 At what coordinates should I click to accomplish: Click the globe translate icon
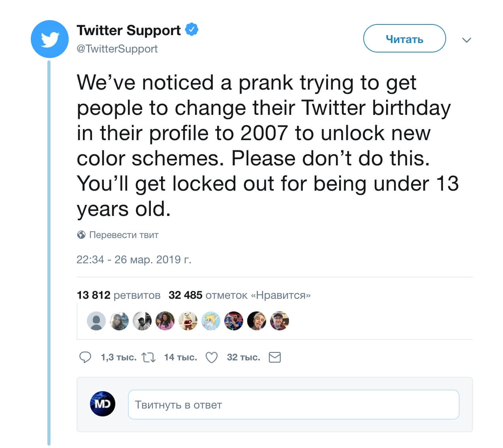[x=81, y=235]
